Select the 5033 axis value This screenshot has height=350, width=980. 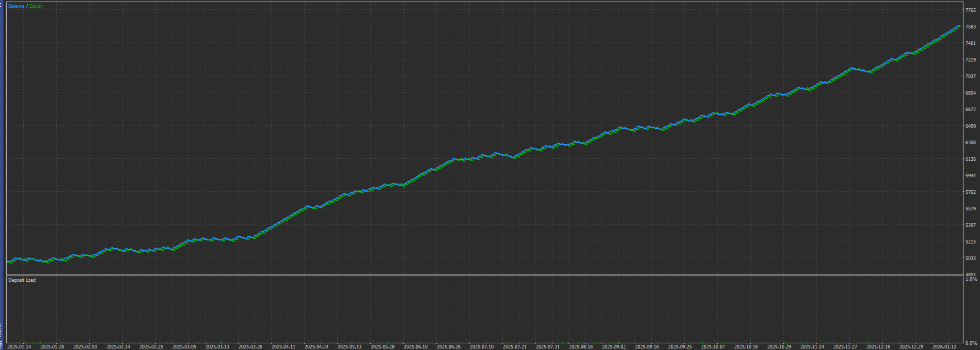click(971, 258)
